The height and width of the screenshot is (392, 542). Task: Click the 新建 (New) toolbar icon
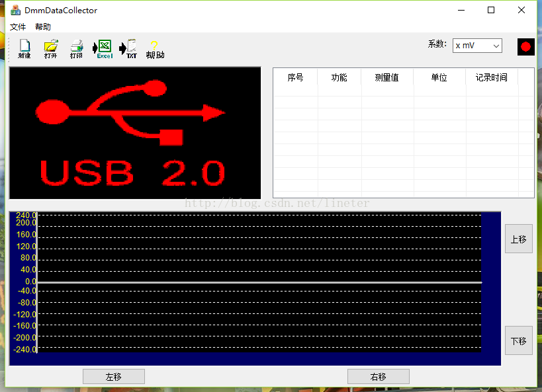(x=24, y=49)
